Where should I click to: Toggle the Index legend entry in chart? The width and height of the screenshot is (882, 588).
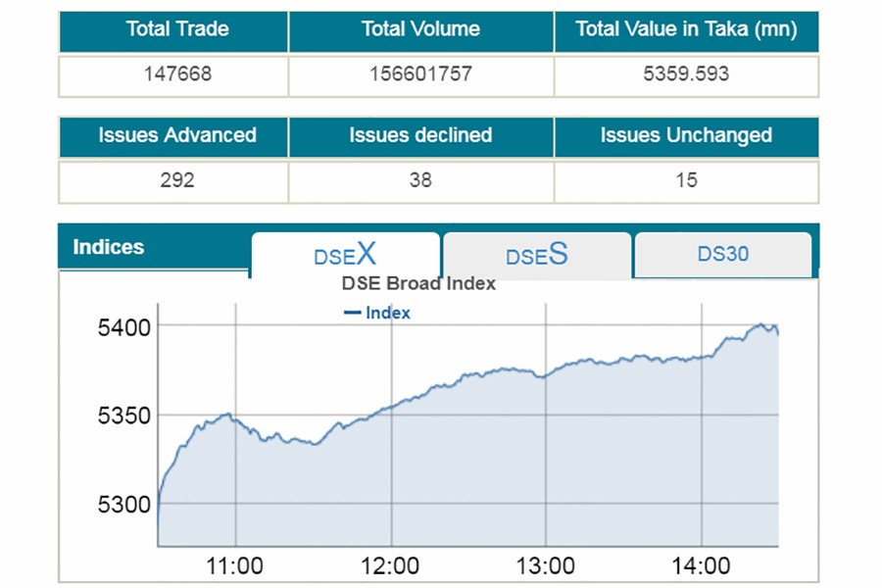coord(377,314)
